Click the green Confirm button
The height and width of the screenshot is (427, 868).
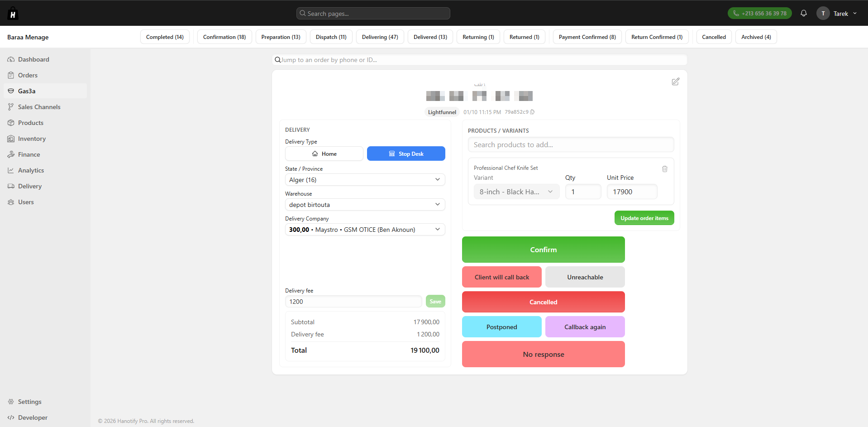[544, 249]
